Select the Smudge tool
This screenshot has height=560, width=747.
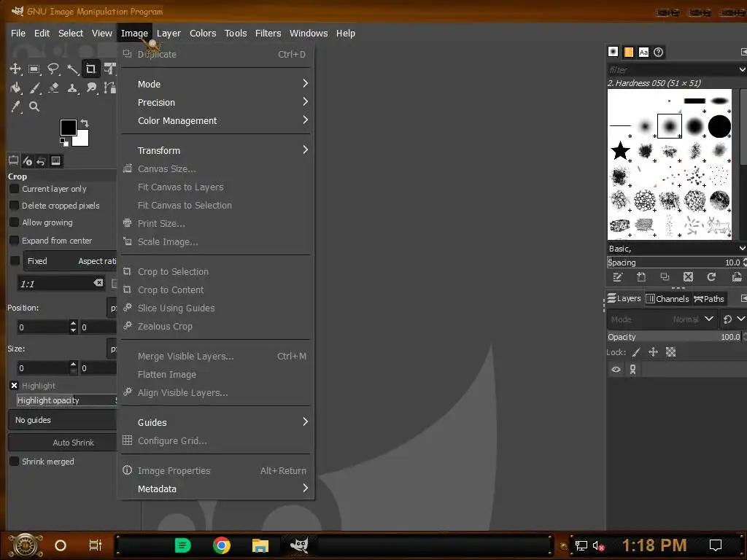point(91,88)
